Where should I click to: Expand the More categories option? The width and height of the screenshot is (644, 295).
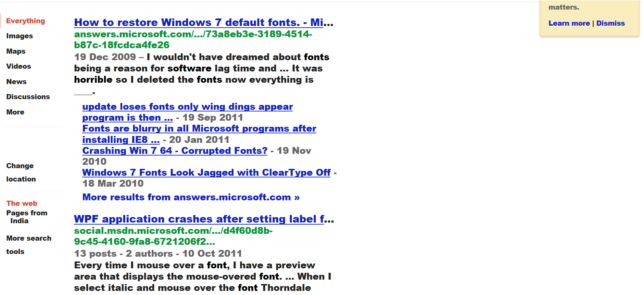[15, 112]
